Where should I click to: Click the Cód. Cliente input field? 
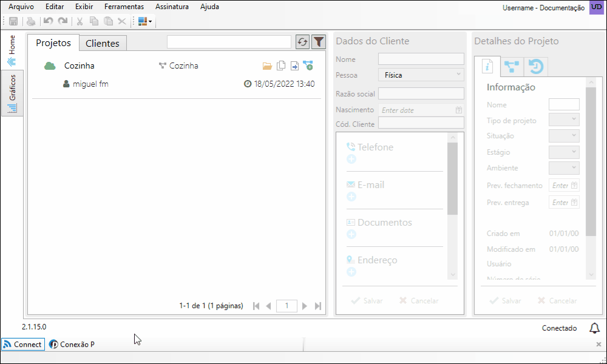point(421,123)
